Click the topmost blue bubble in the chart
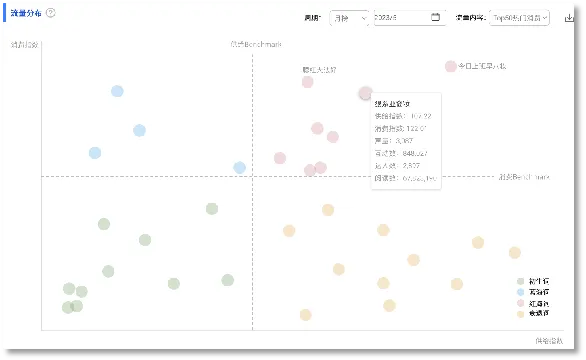 point(117,91)
